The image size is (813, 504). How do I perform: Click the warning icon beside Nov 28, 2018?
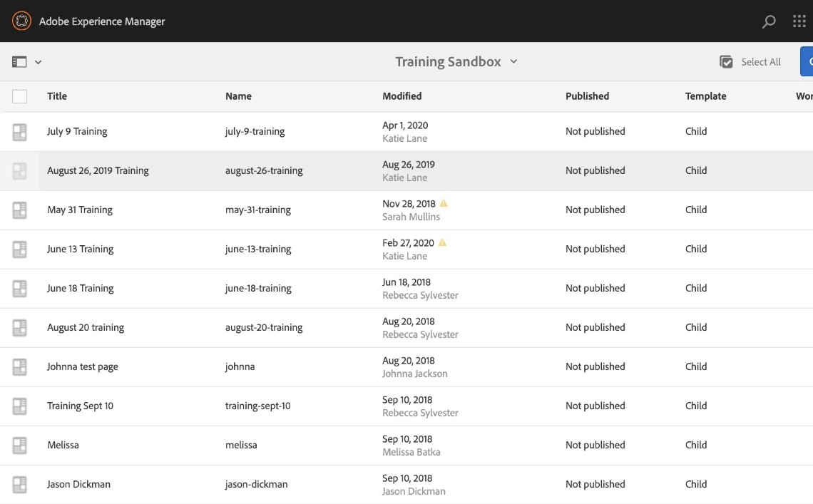[444, 203]
